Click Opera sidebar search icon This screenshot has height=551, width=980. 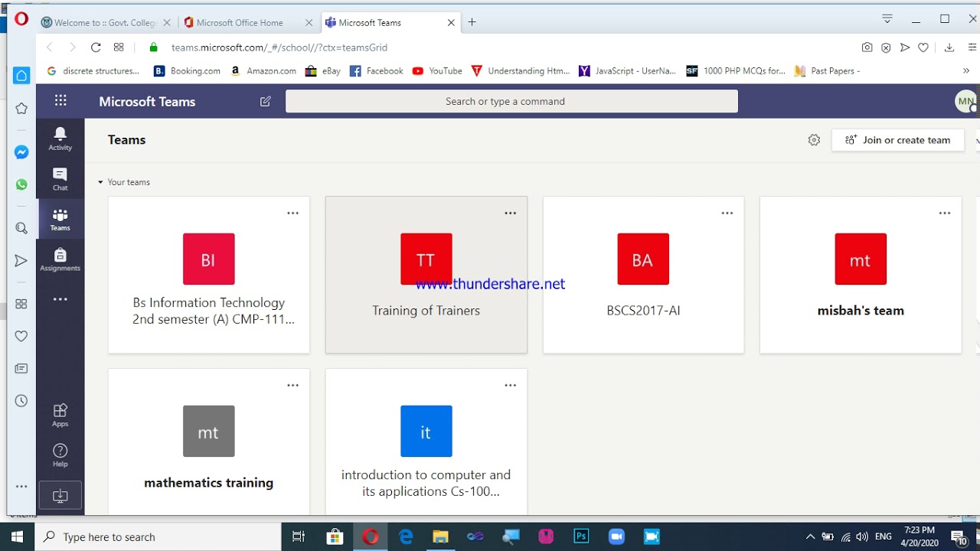pos(21,228)
